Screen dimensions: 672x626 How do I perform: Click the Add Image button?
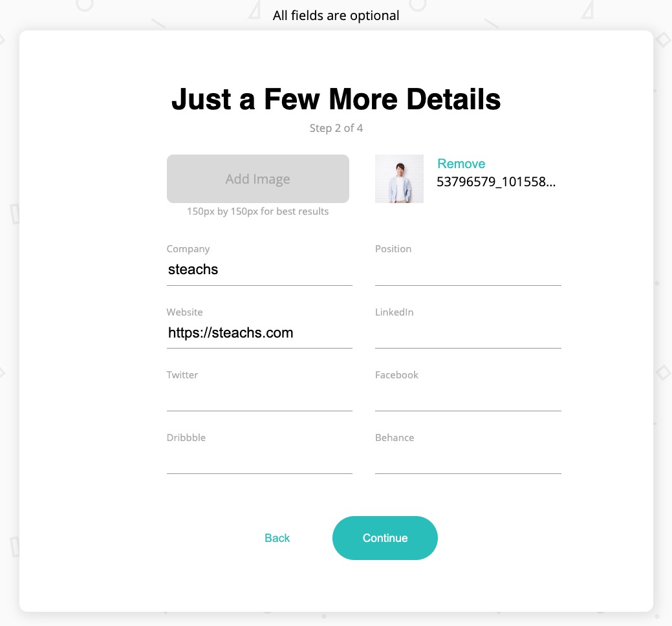257,179
